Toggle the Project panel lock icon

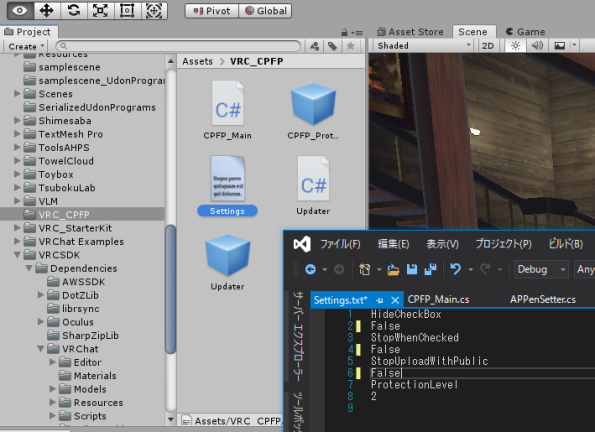click(345, 32)
